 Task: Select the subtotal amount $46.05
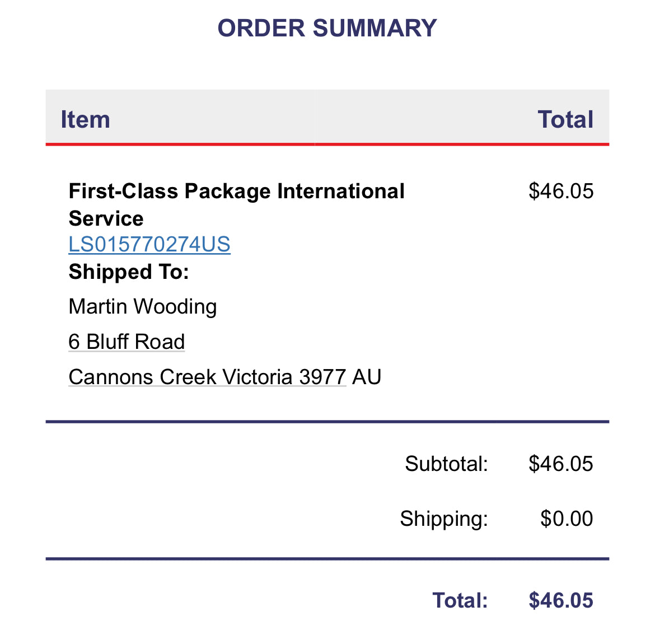point(560,464)
